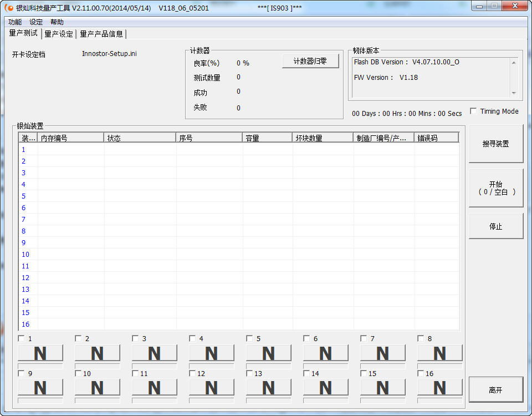This screenshot has height=416, width=532.
Task: Click the N status icon for port 7
Action: 383,353
